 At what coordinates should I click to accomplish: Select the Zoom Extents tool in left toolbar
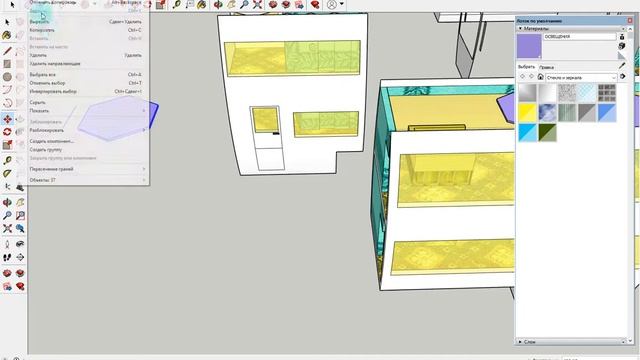(x=7, y=228)
